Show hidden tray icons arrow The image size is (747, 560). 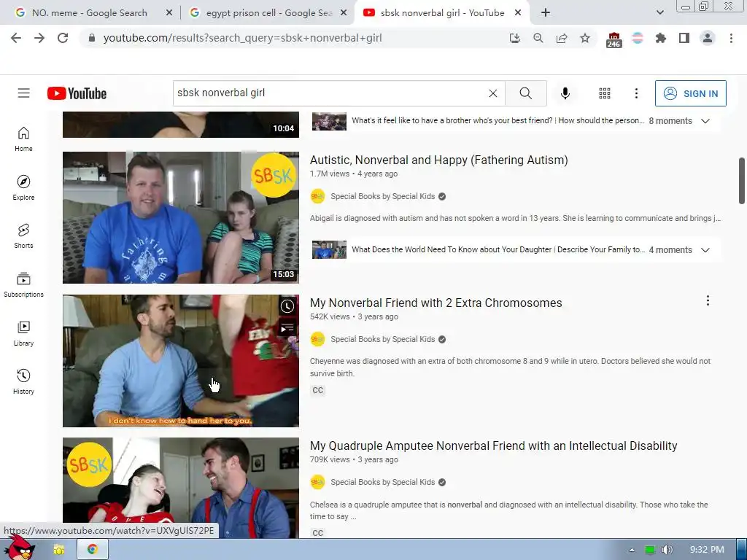[x=632, y=550]
